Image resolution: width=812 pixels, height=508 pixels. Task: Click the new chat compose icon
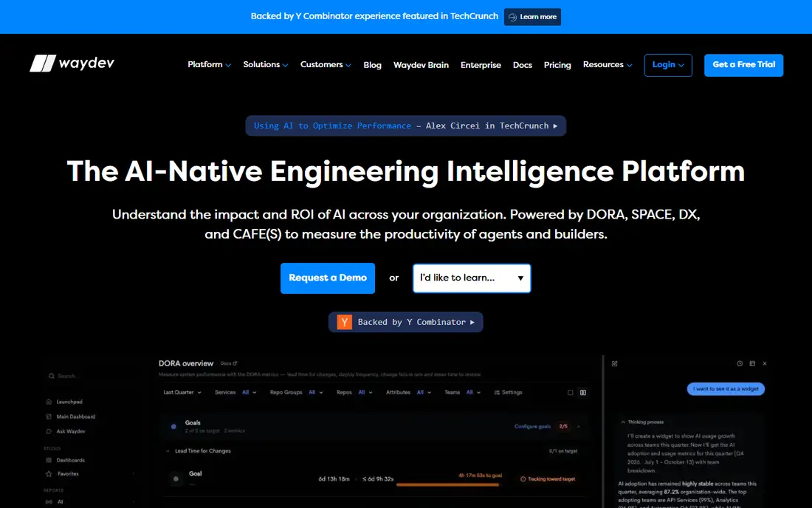[x=615, y=363]
